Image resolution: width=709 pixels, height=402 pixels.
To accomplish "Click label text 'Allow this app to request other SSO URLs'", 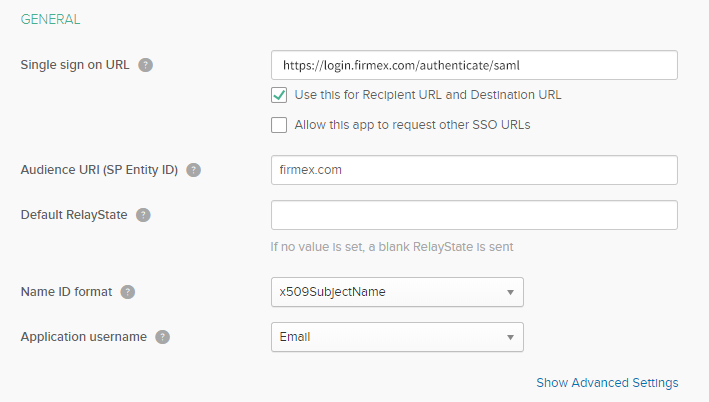I will (412, 125).
